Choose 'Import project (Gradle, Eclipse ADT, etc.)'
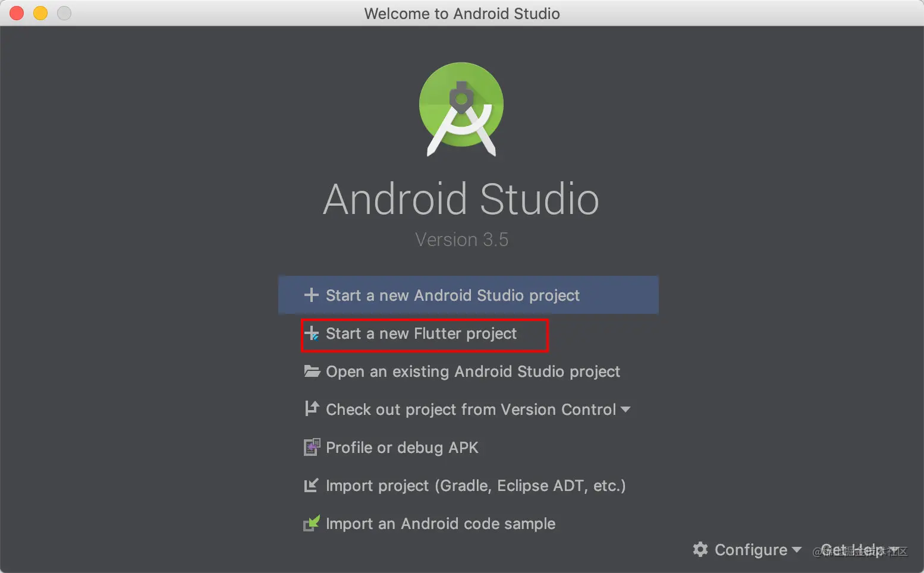The image size is (924, 573). pos(476,486)
